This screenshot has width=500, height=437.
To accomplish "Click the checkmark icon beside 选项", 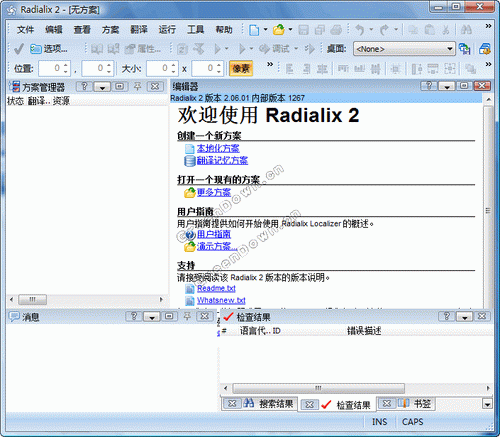I will coord(19,49).
